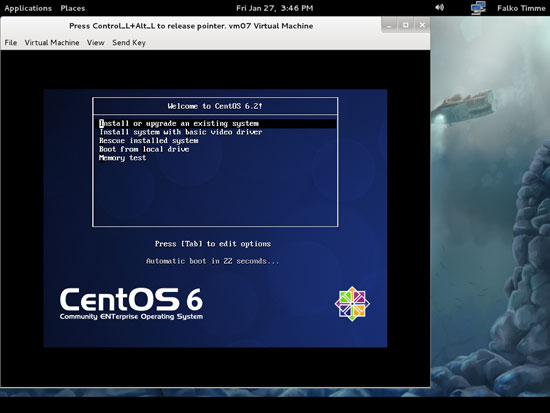
Task: Click the date and time clock
Action: click(x=275, y=8)
